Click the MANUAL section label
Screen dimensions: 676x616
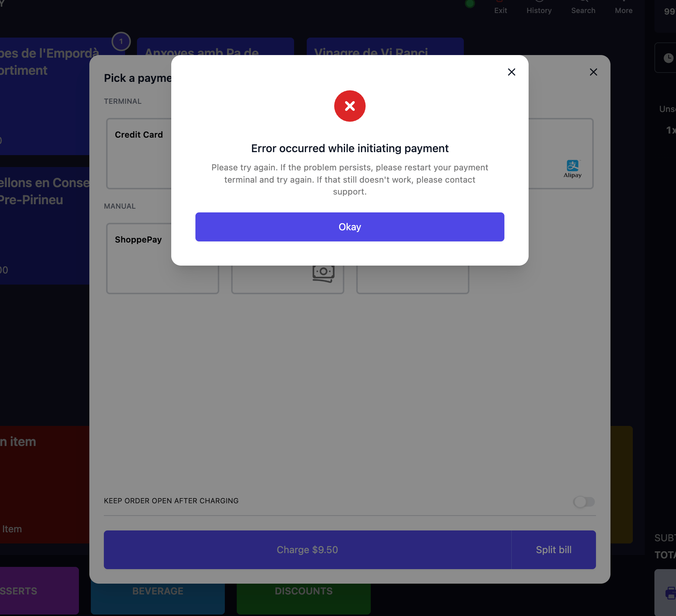[119, 206]
